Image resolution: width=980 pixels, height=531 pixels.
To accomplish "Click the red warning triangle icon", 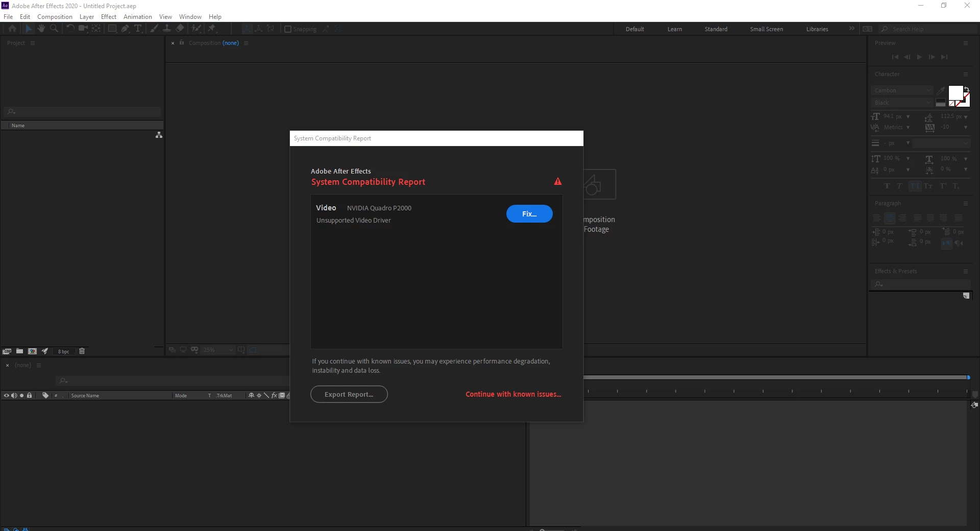I will coord(558,181).
